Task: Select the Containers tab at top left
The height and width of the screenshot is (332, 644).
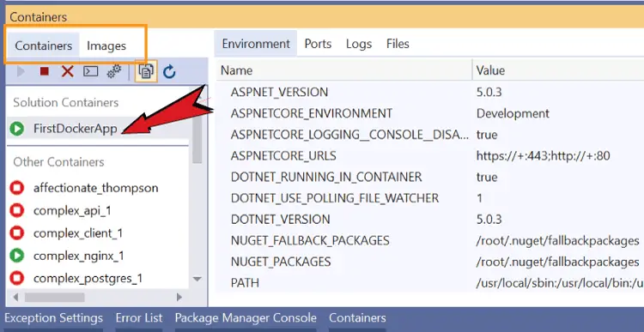Action: [x=44, y=45]
